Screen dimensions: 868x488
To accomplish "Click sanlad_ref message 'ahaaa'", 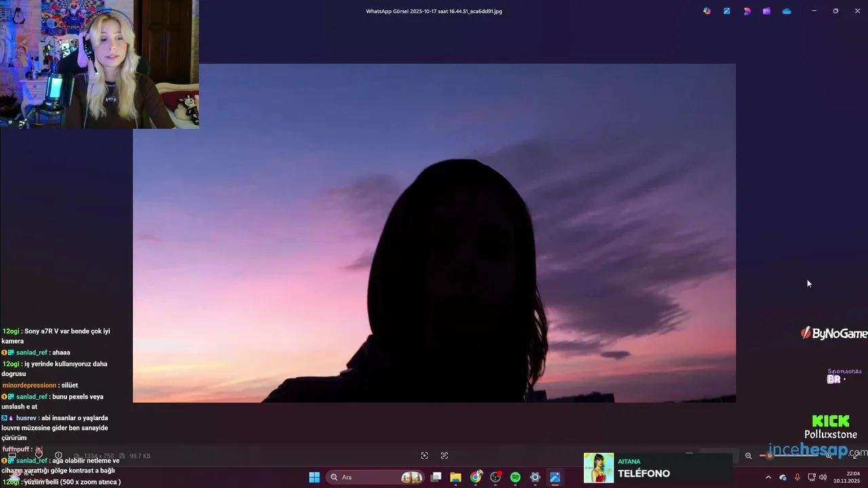I will pyautogui.click(x=60, y=352).
